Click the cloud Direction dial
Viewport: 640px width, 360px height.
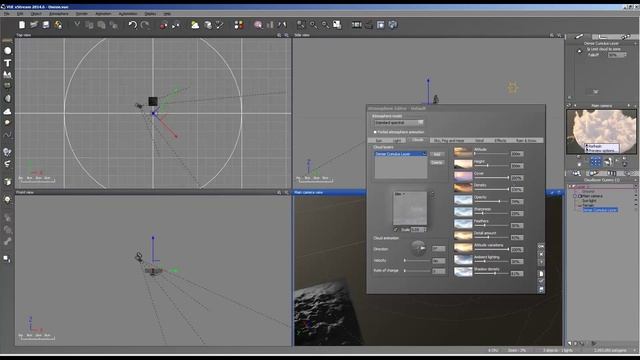click(x=418, y=248)
